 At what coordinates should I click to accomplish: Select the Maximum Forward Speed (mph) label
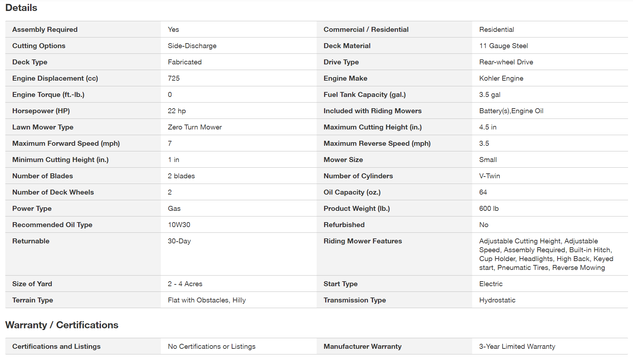[x=66, y=143]
